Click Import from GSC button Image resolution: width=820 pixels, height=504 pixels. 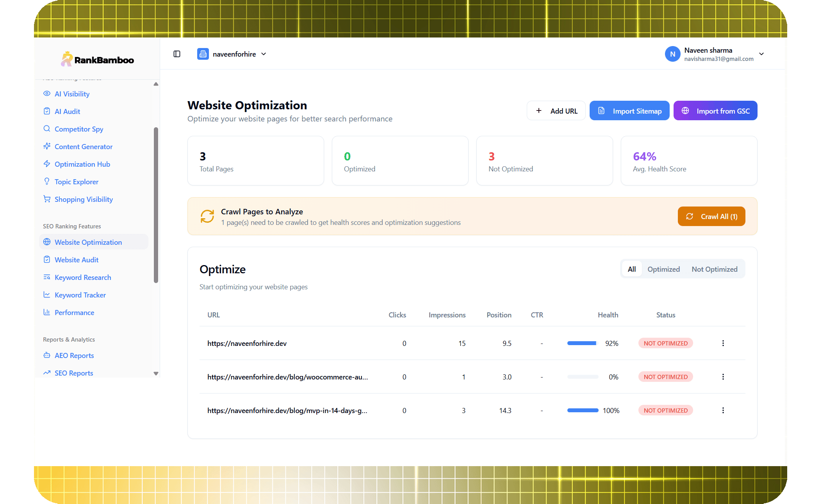[715, 111]
